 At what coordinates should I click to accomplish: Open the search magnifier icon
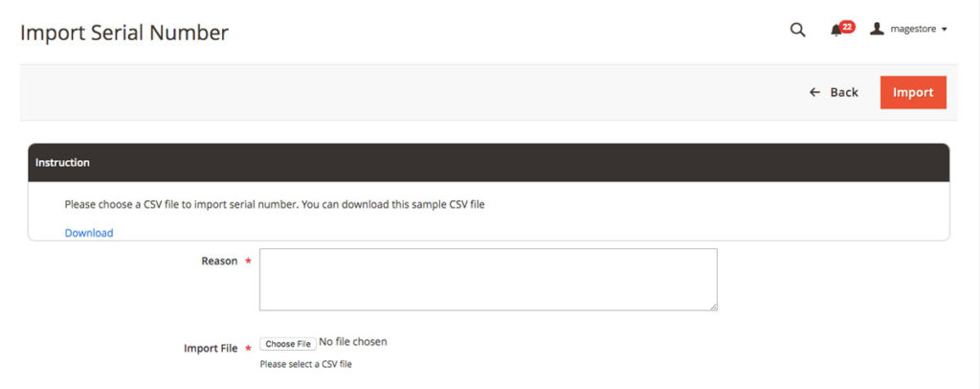pyautogui.click(x=797, y=30)
